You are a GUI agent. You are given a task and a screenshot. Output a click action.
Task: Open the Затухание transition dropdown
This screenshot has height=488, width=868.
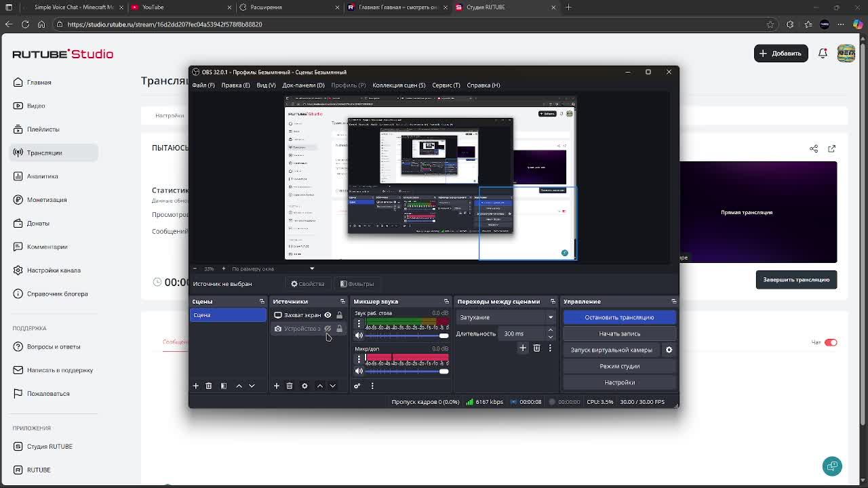pos(506,317)
